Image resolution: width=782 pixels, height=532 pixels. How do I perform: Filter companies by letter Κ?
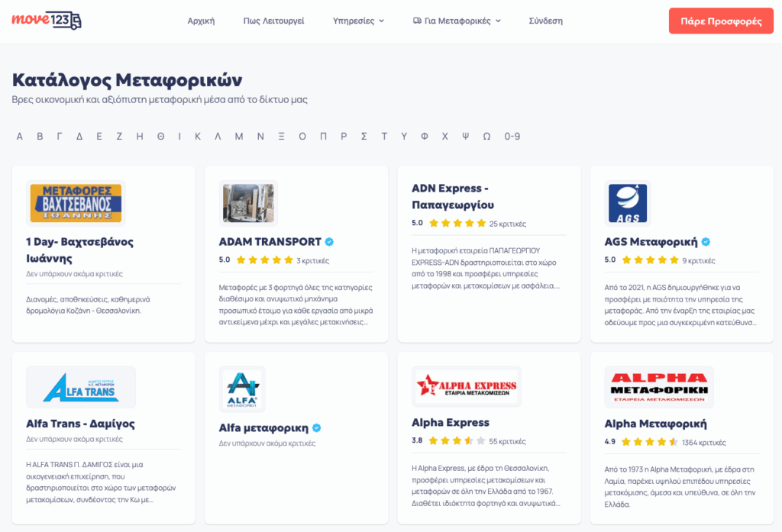pos(198,136)
